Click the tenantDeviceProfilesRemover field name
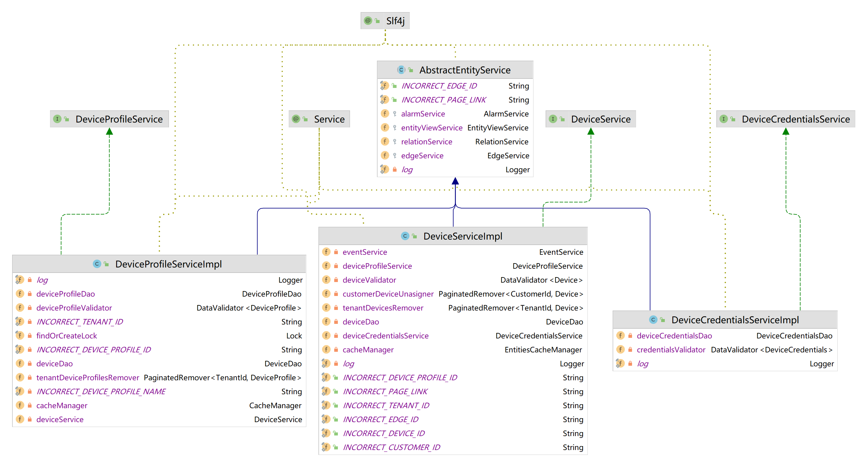868x467 pixels. (x=88, y=378)
